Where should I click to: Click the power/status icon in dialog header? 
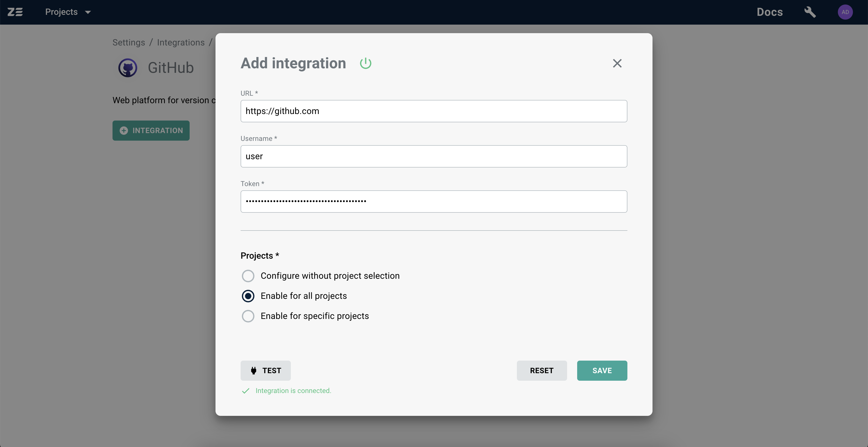(x=366, y=63)
